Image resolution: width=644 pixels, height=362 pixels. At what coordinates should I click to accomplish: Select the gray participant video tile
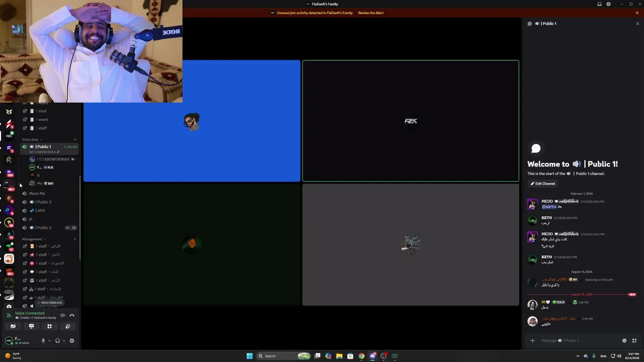411,245
